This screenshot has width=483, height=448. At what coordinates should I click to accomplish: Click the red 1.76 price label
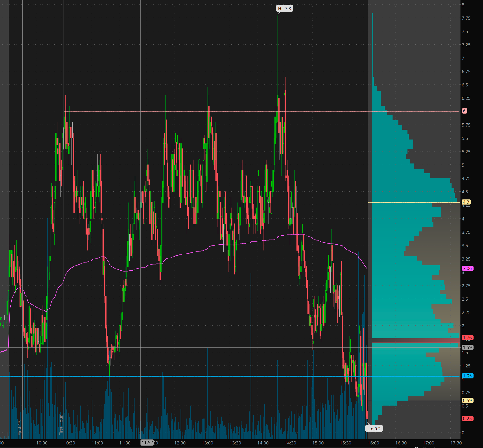tap(467, 337)
